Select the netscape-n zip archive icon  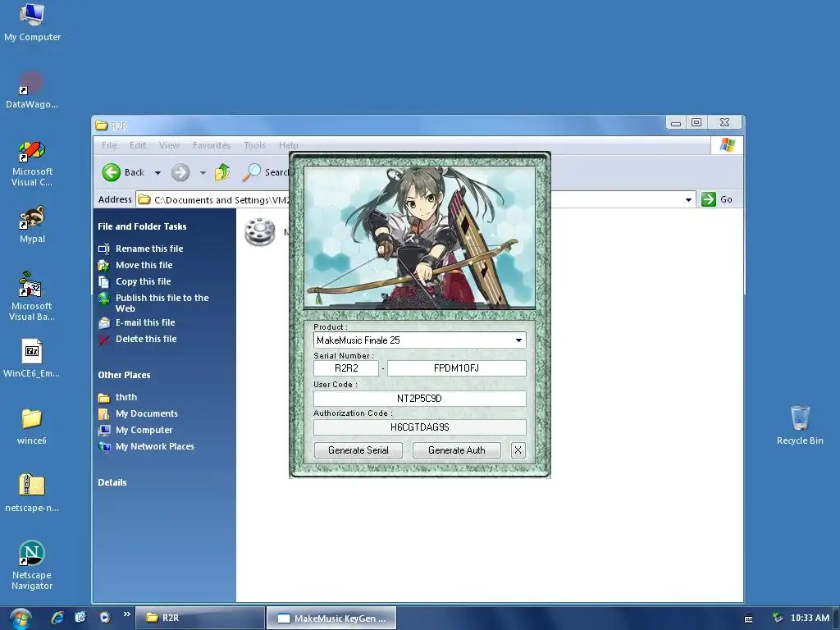tap(32, 493)
